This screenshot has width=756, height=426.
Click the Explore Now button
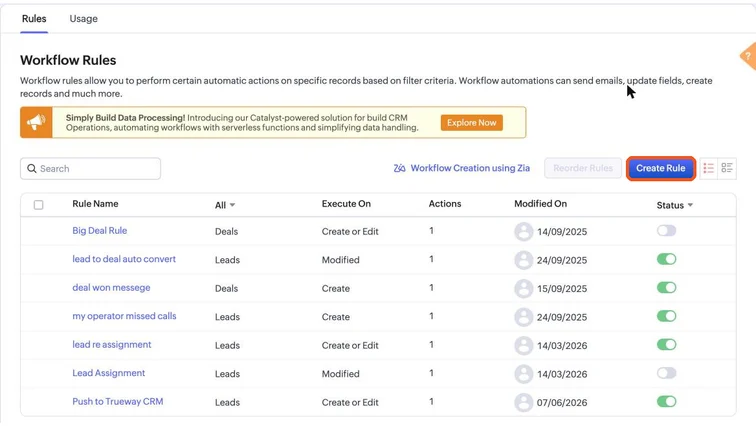(472, 122)
